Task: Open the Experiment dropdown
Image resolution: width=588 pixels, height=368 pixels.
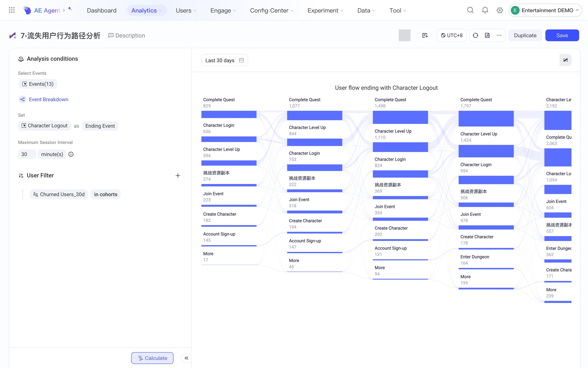Action: (x=325, y=10)
